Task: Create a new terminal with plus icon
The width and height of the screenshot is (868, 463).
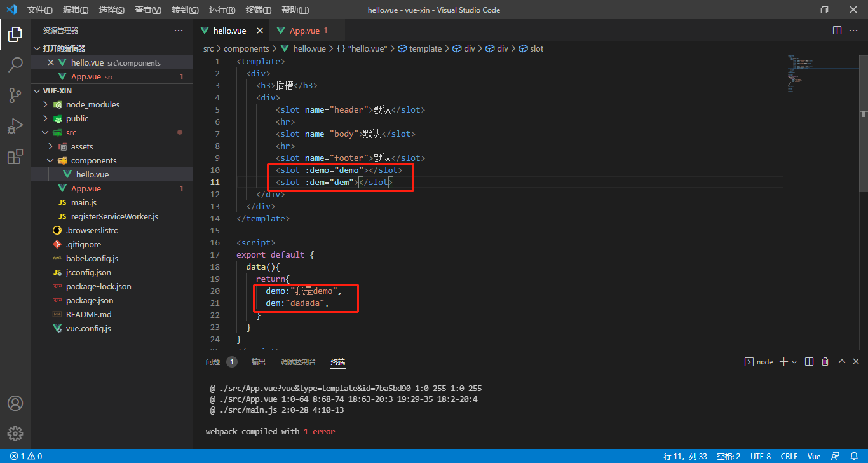Action: point(783,361)
